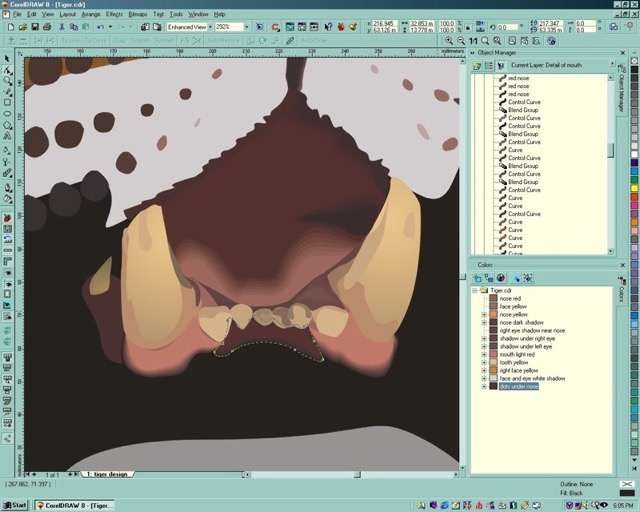Click the Copy icon

click(74, 27)
